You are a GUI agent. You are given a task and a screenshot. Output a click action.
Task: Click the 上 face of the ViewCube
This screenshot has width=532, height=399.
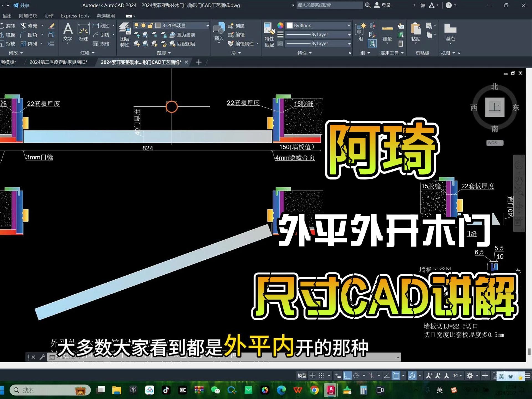495,107
